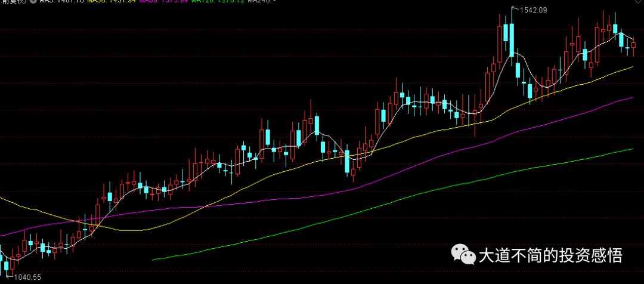Click the tall cyan candle under 1542.09
644x284 pixels.
(512, 40)
